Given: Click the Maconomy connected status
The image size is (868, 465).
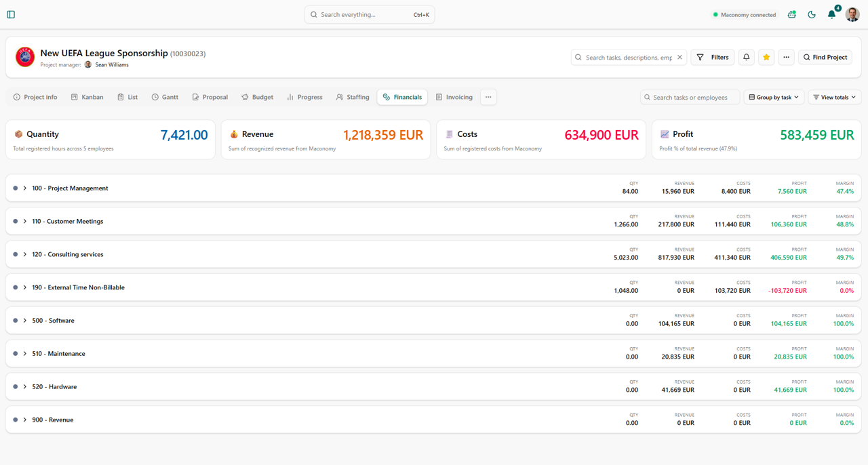Looking at the screenshot, I should 745,14.
